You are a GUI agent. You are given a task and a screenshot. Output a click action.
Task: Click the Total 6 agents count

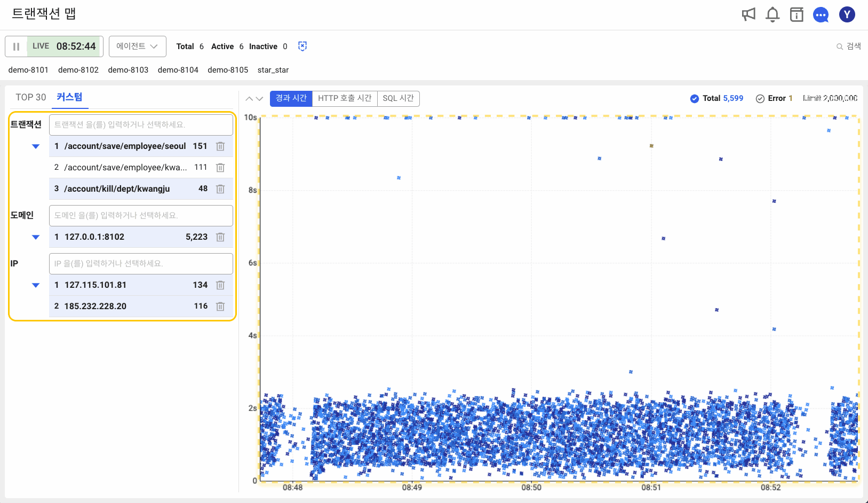pos(190,46)
